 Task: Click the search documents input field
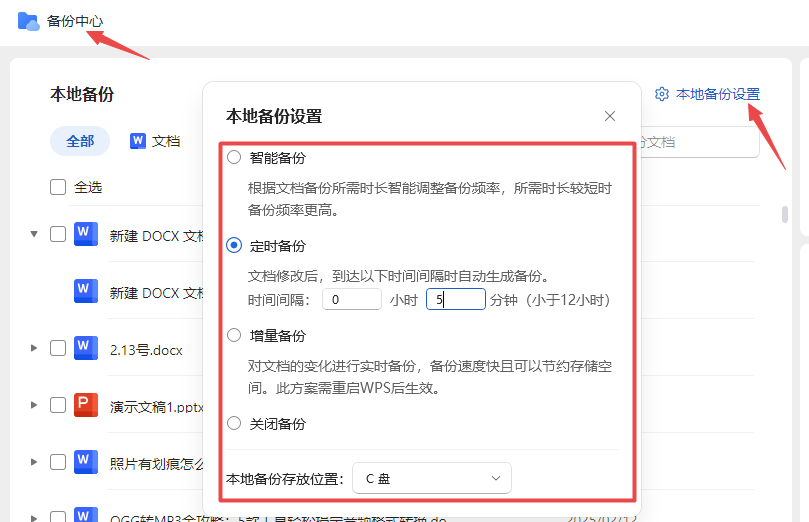tap(699, 142)
